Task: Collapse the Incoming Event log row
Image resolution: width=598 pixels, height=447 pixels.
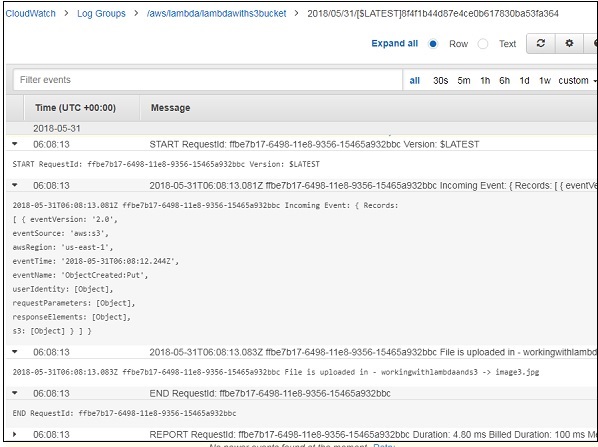Action: (15, 185)
